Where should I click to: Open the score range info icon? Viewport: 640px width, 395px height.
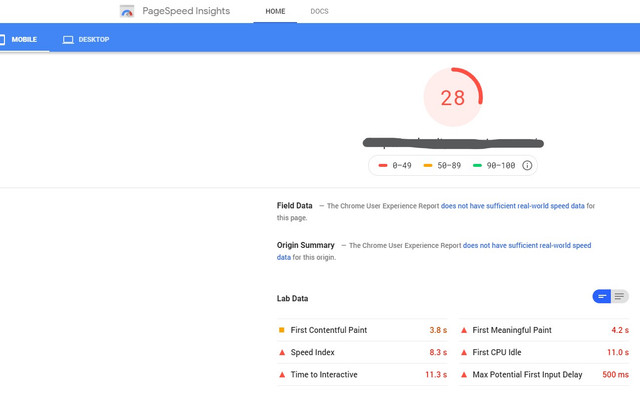click(x=527, y=165)
